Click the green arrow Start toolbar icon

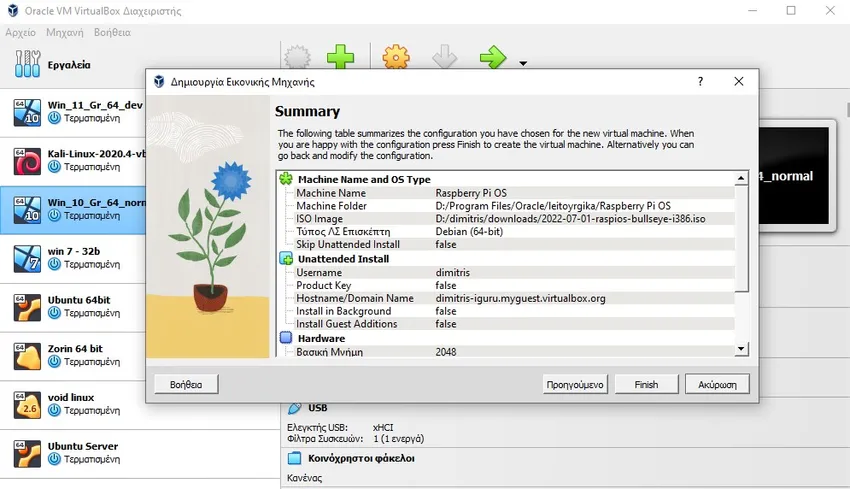(x=493, y=57)
